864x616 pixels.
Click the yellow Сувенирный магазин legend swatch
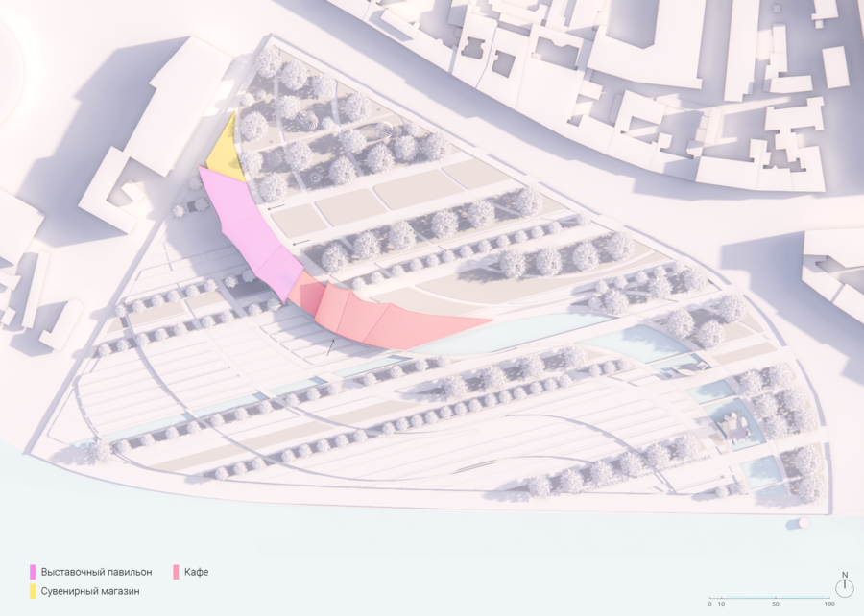coord(33,591)
